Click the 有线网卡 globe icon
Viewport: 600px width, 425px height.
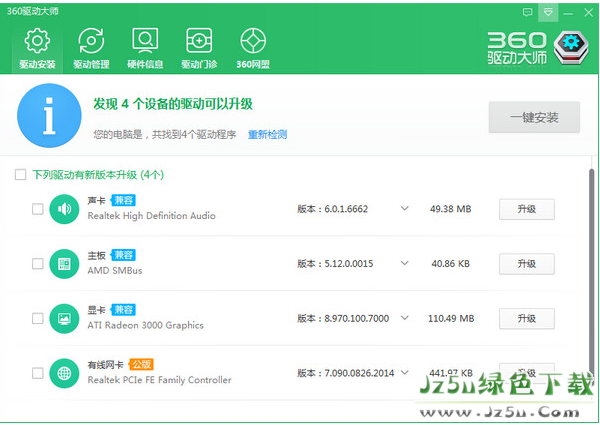(64, 373)
